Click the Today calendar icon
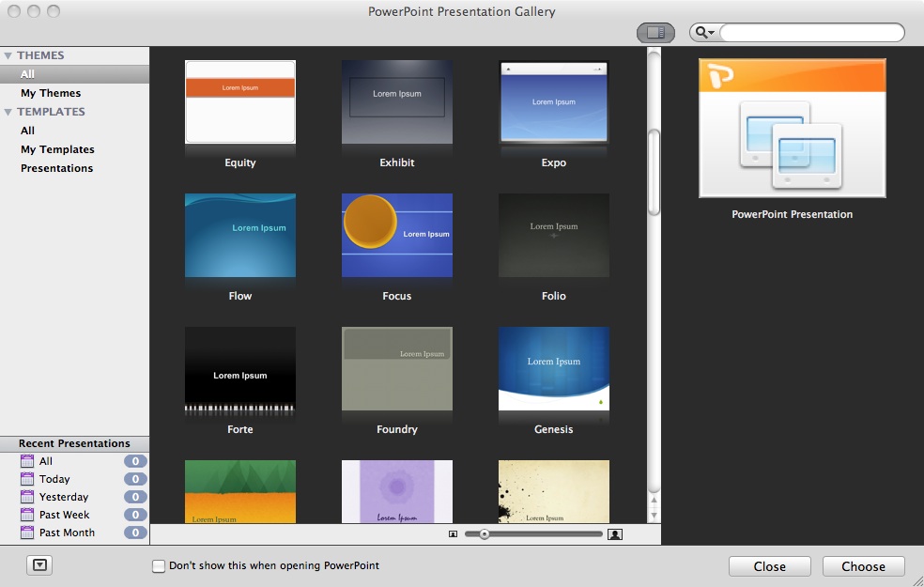Viewport: 924px width, 587px height. (27, 479)
